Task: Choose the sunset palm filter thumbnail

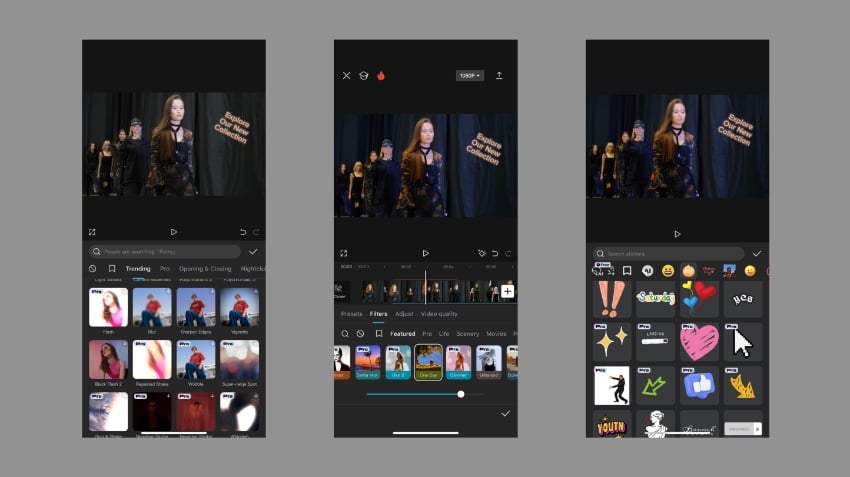Action: click(368, 362)
